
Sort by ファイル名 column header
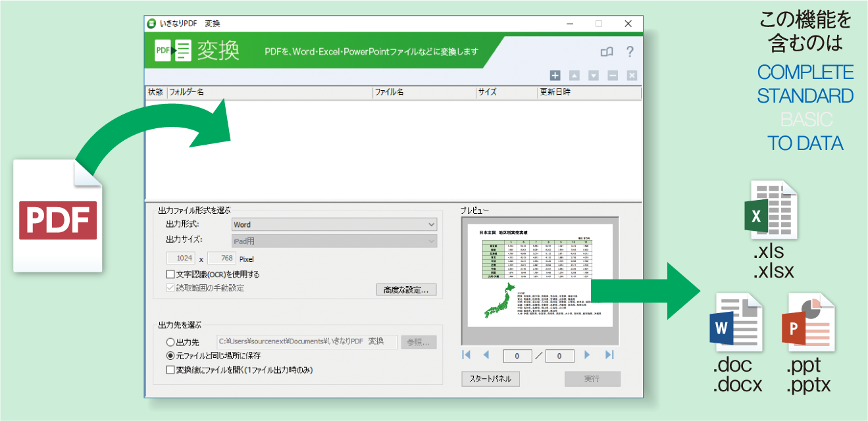pyautogui.click(x=424, y=93)
